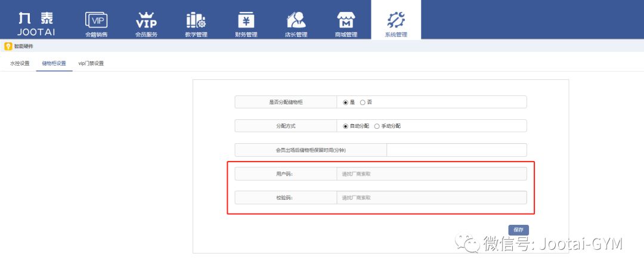The height and width of the screenshot is (272, 644).
Task: Choose 手动分配 allocation method
Action: (377, 126)
